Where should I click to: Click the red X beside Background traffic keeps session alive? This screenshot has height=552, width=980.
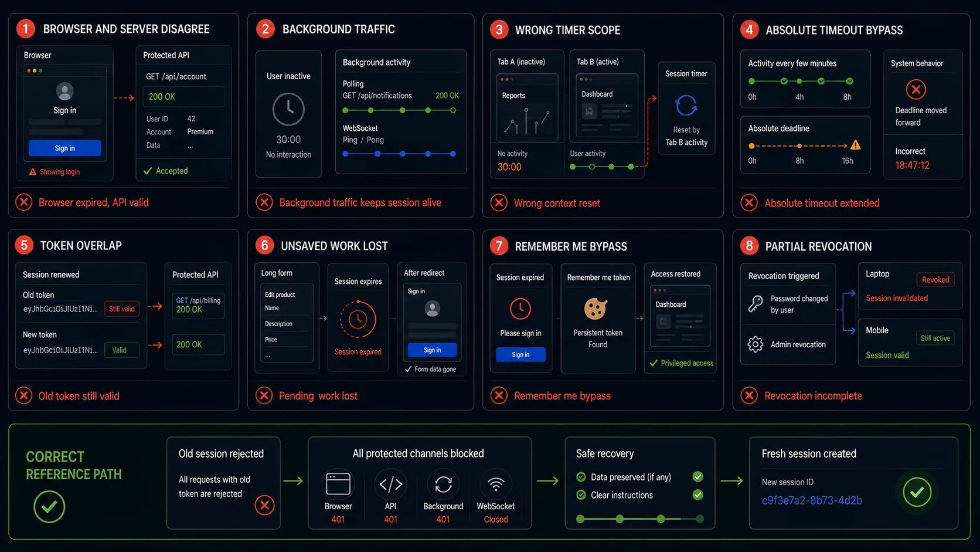click(264, 202)
